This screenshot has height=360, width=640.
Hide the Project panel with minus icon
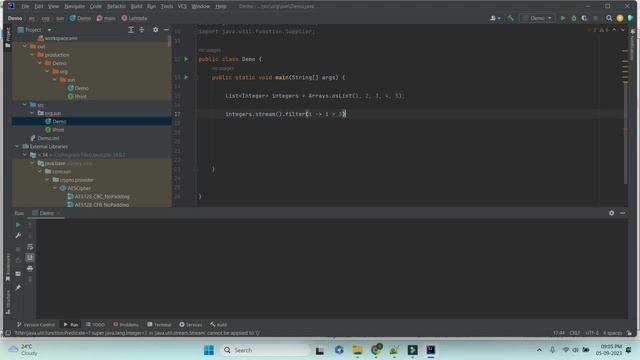(x=166, y=30)
